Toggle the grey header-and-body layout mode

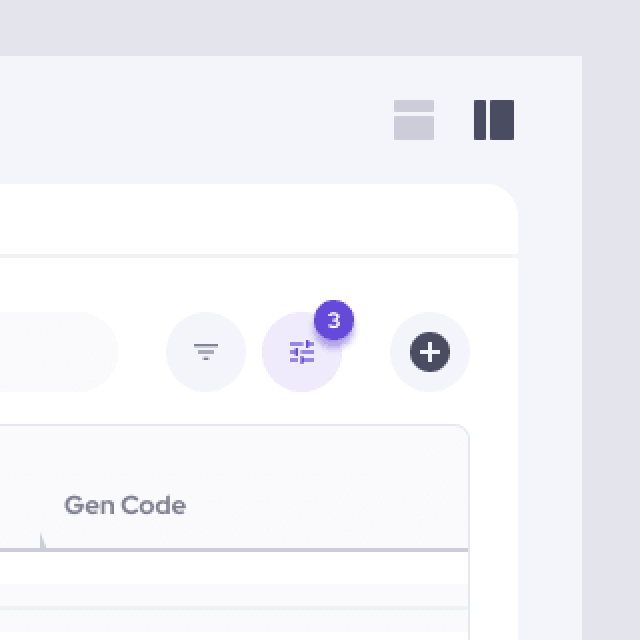[414, 120]
